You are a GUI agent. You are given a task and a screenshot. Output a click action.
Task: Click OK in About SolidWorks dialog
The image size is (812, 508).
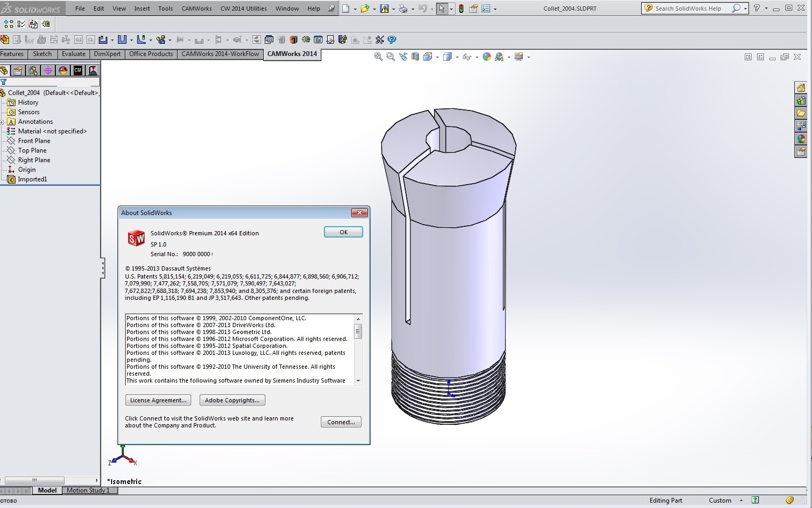point(343,232)
